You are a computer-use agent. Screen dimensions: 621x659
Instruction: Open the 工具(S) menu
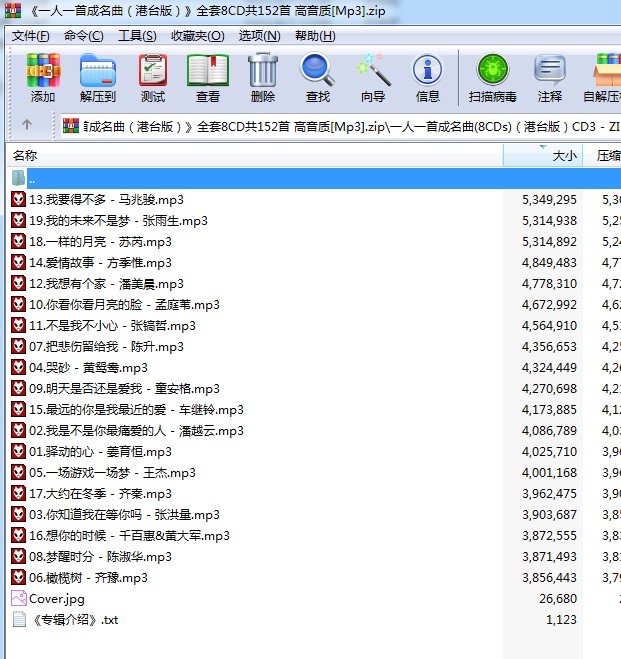coord(137,36)
